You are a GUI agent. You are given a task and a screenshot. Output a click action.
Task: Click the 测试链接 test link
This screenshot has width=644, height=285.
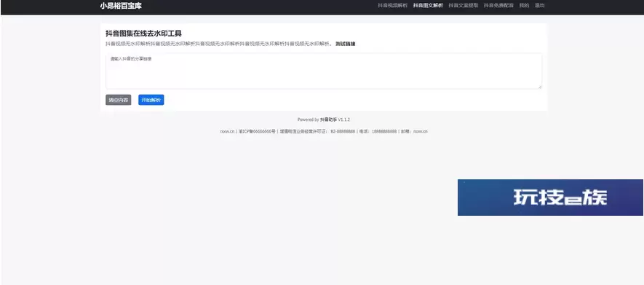346,44
